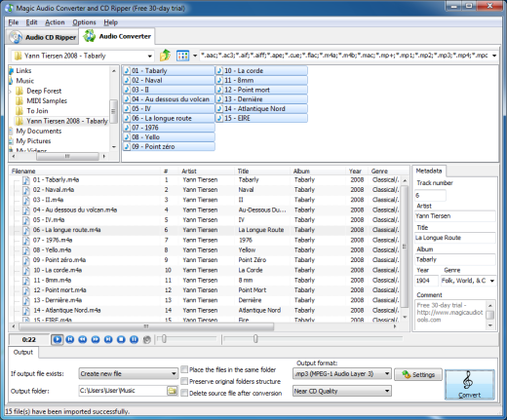This screenshot has width=507, height=420.
Task: Open the Help menu
Action: [111, 22]
